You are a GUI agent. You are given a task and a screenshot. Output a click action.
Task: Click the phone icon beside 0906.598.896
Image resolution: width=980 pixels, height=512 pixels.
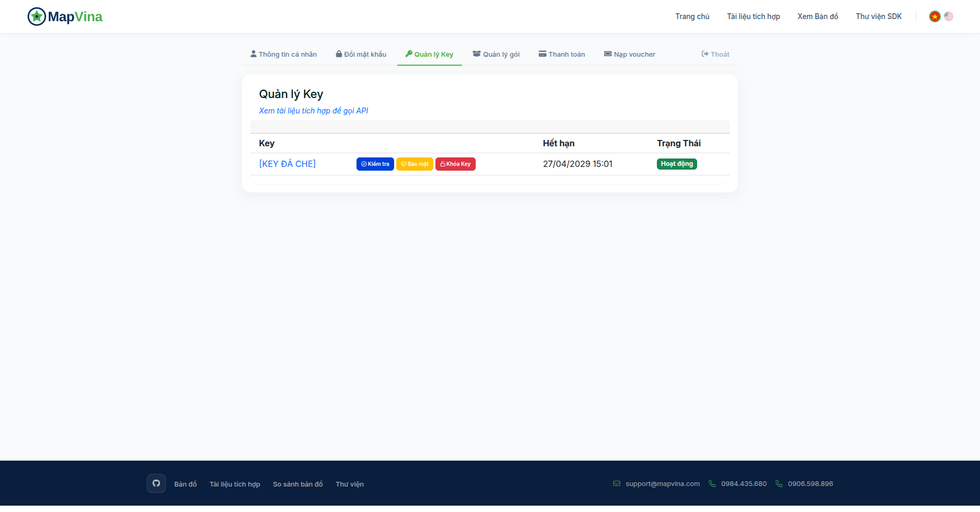(779, 483)
